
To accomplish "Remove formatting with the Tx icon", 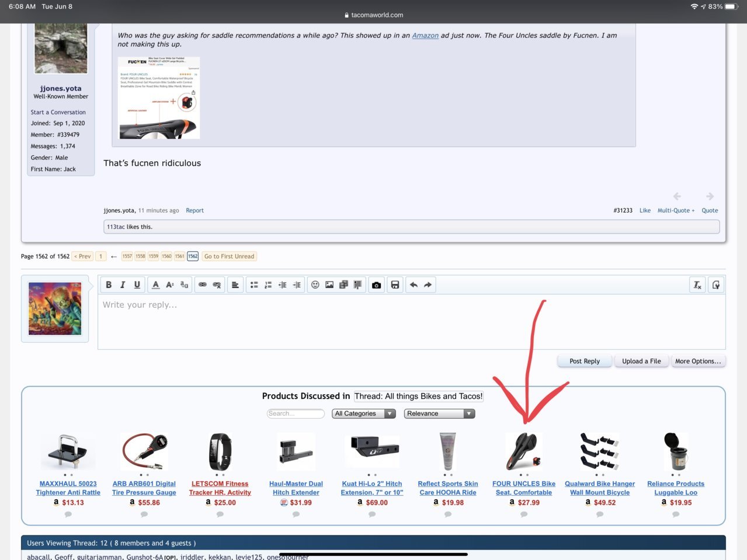I will point(697,285).
